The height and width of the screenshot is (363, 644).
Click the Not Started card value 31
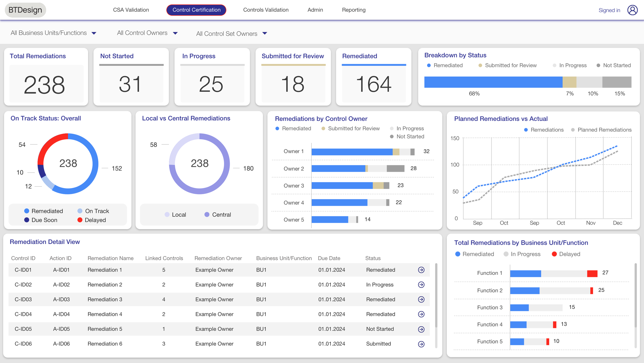click(130, 84)
